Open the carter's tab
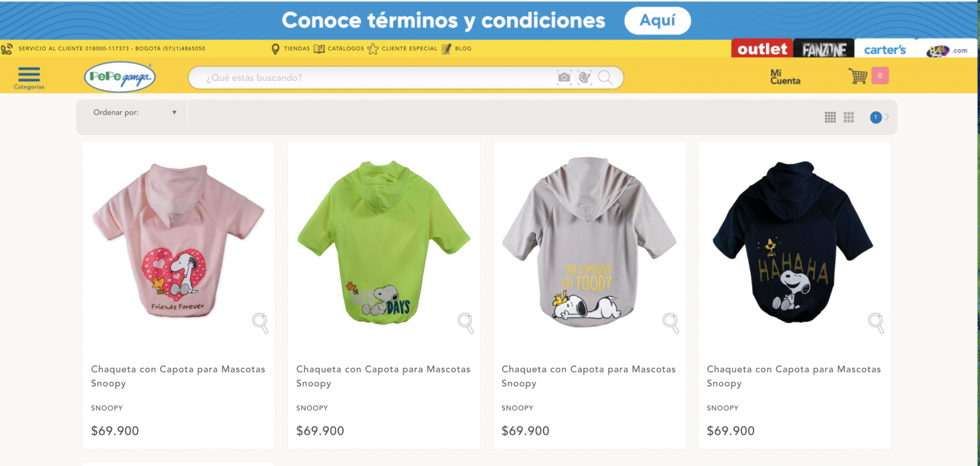 tap(884, 49)
